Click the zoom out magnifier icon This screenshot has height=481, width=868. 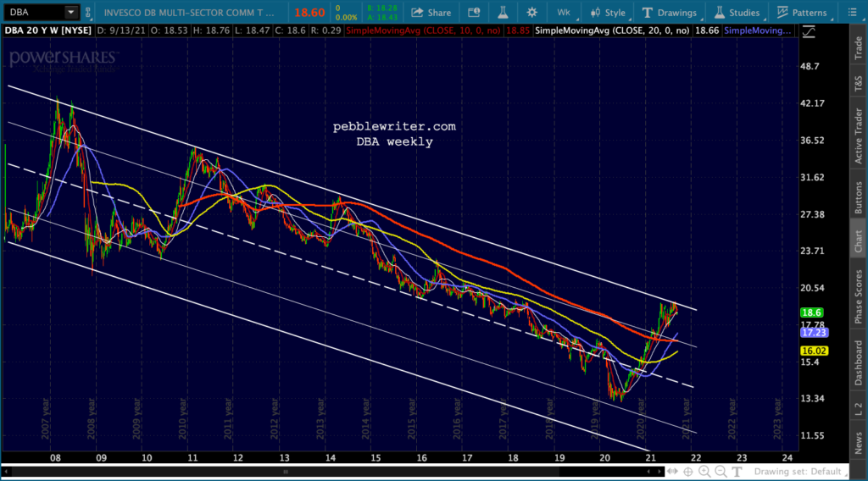click(x=721, y=472)
